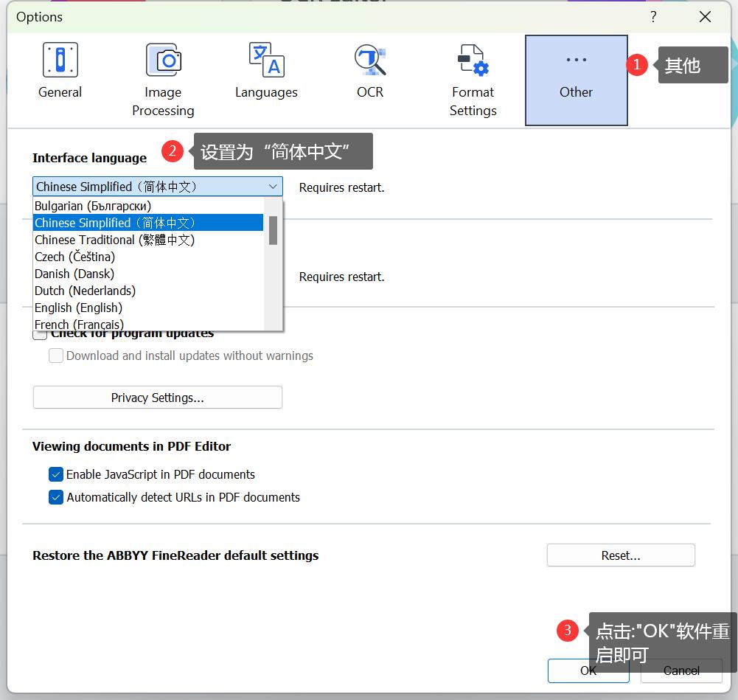This screenshot has height=700, width=738.
Task: Open the Image Processing settings icon
Action: [x=163, y=61]
